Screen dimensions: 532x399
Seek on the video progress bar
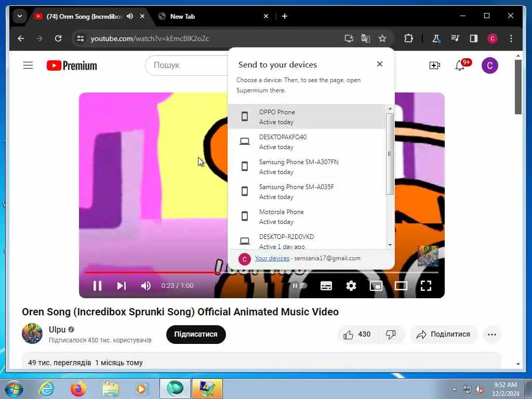(261, 272)
